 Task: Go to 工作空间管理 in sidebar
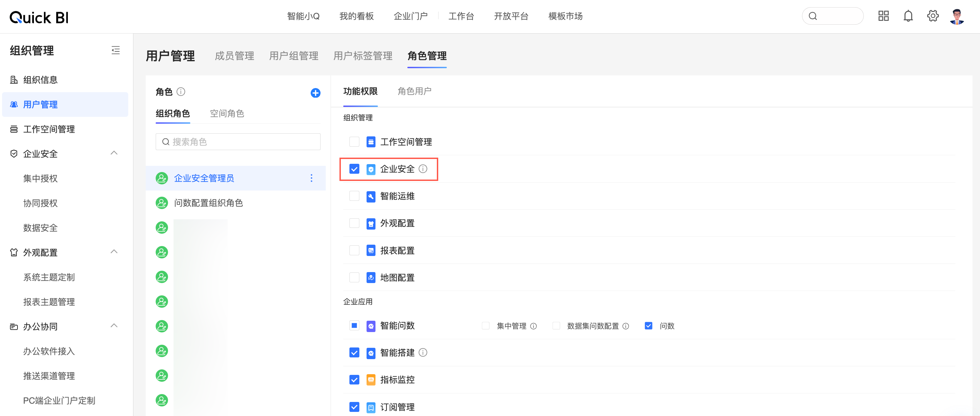pyautogui.click(x=65, y=129)
